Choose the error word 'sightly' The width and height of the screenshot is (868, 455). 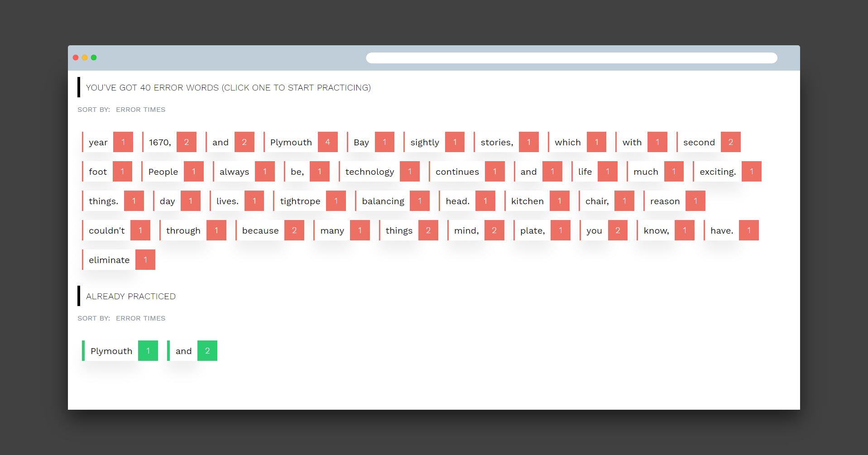pyautogui.click(x=434, y=142)
